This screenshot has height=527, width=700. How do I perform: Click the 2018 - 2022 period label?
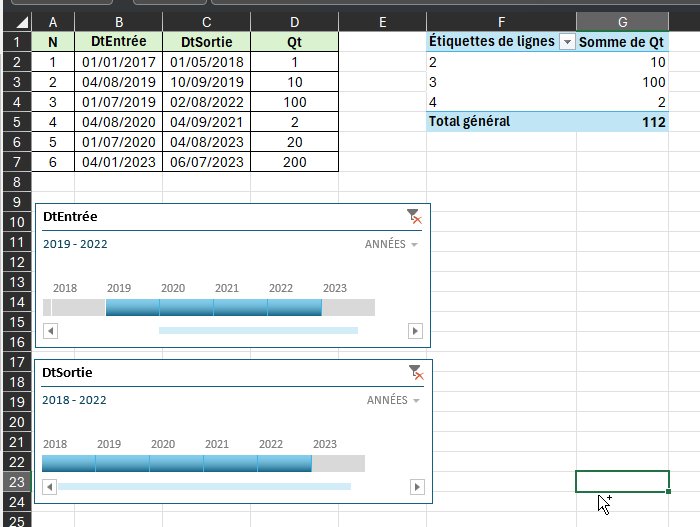[74, 400]
